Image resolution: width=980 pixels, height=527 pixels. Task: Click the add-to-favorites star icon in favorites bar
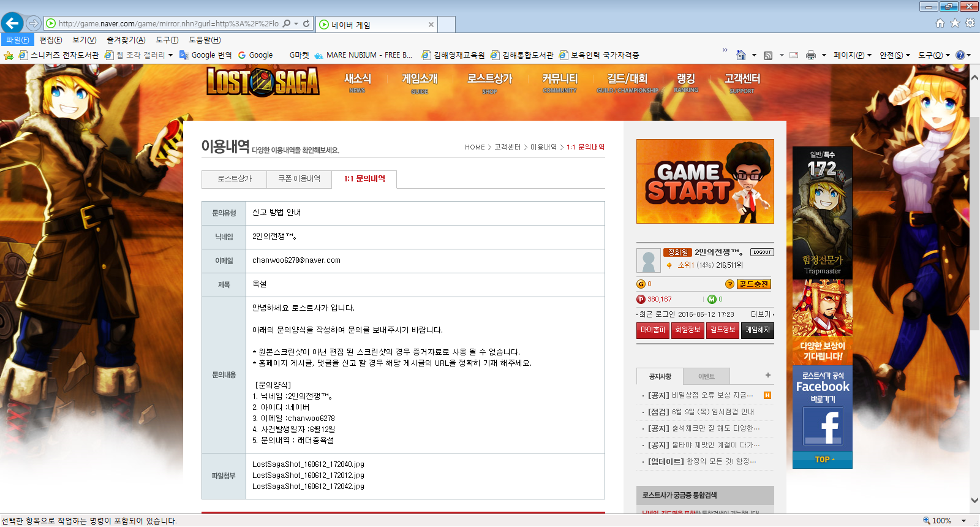tap(9, 55)
